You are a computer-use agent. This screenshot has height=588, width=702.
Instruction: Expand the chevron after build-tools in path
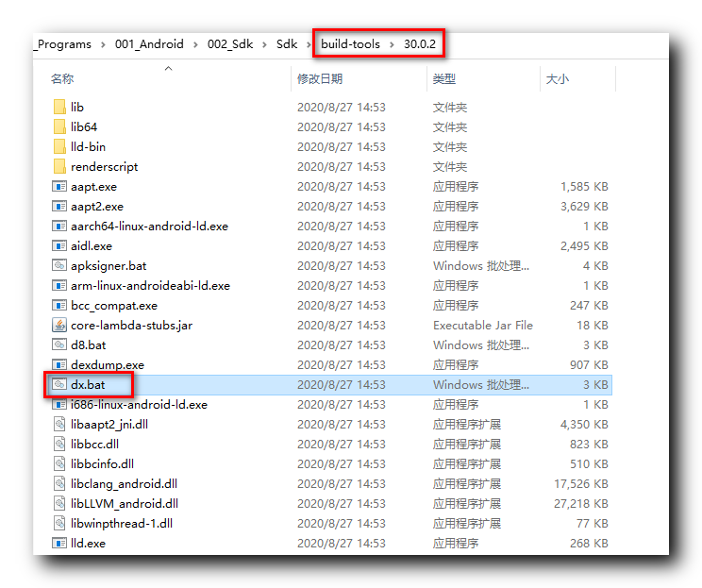click(x=392, y=44)
